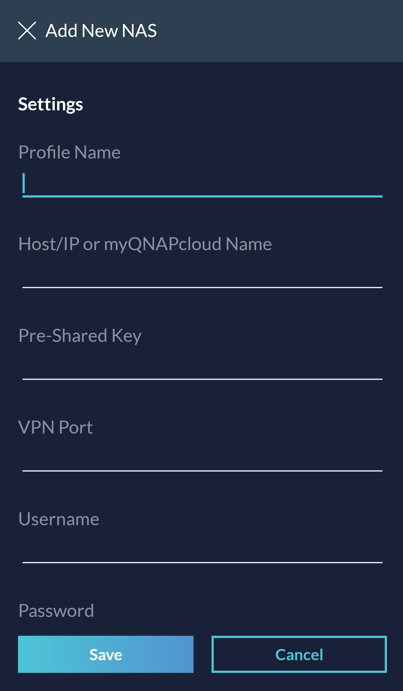Save the new NAS profile

[106, 654]
